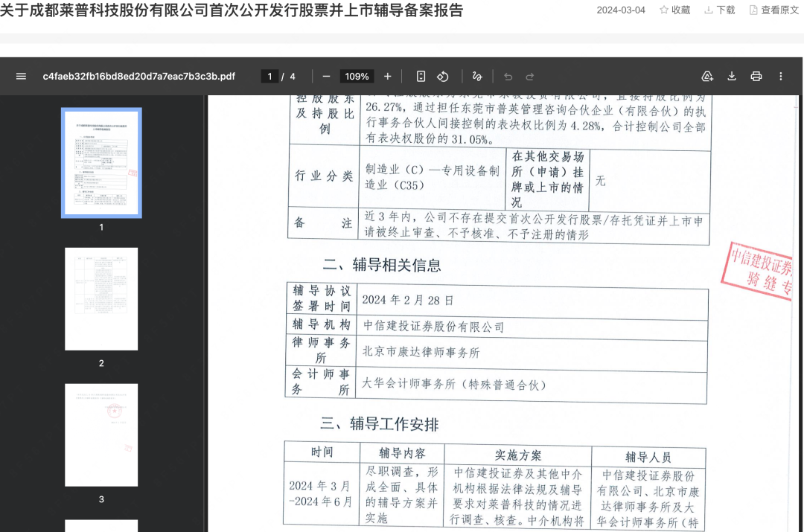This screenshot has width=804, height=532.
Task: Click the heading 三、辅导工作安排
Action: 380,424
